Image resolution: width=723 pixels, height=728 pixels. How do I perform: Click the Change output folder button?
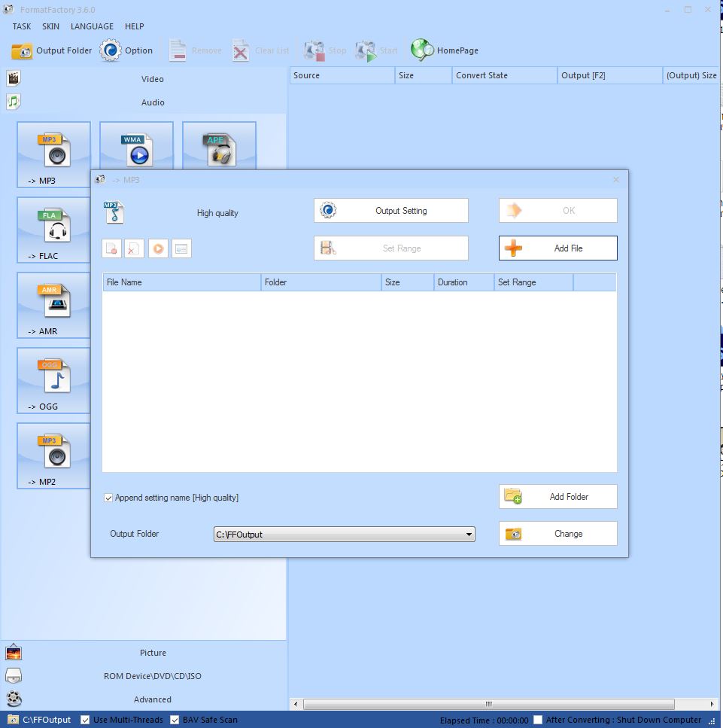click(x=557, y=533)
